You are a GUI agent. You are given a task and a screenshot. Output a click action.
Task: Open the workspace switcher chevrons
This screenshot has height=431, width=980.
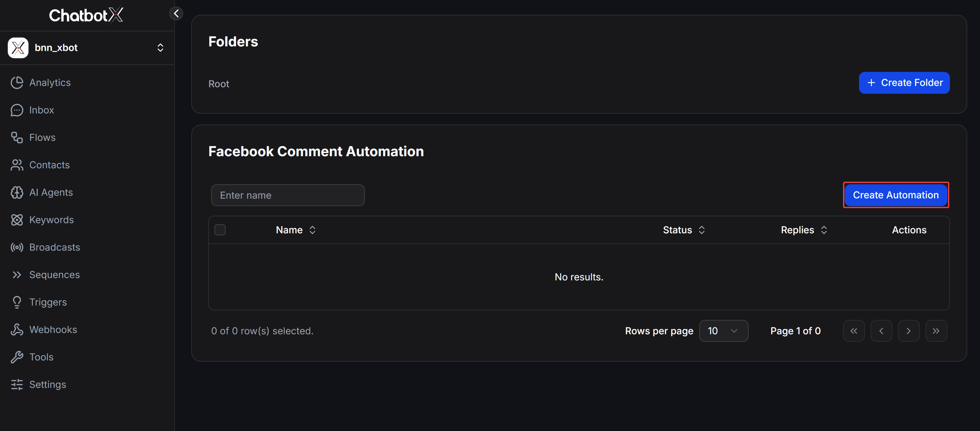(x=160, y=48)
